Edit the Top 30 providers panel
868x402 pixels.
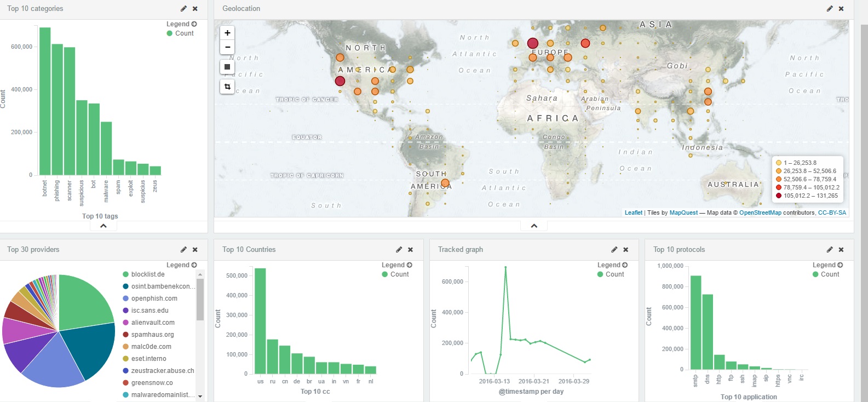tap(183, 250)
